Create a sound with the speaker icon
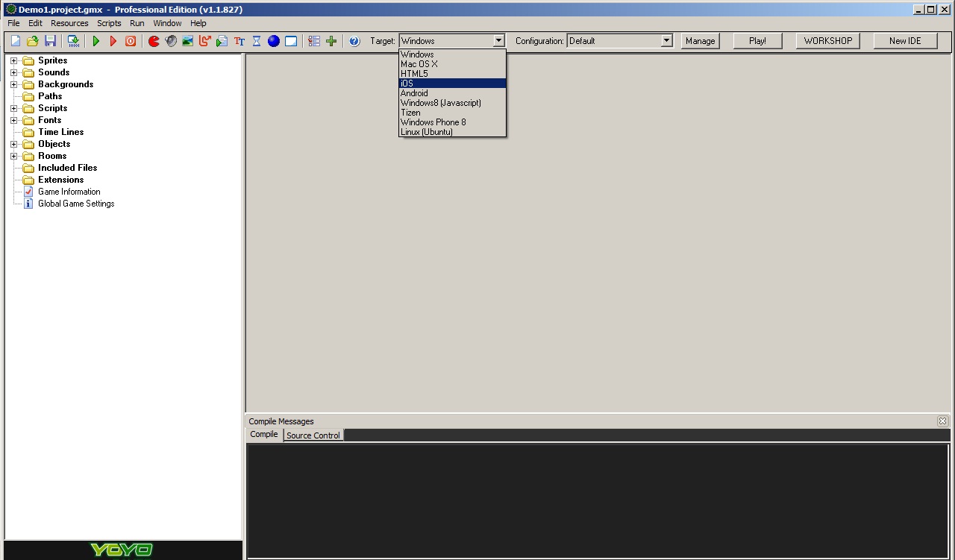Screen dimensions: 955x560 [171, 41]
